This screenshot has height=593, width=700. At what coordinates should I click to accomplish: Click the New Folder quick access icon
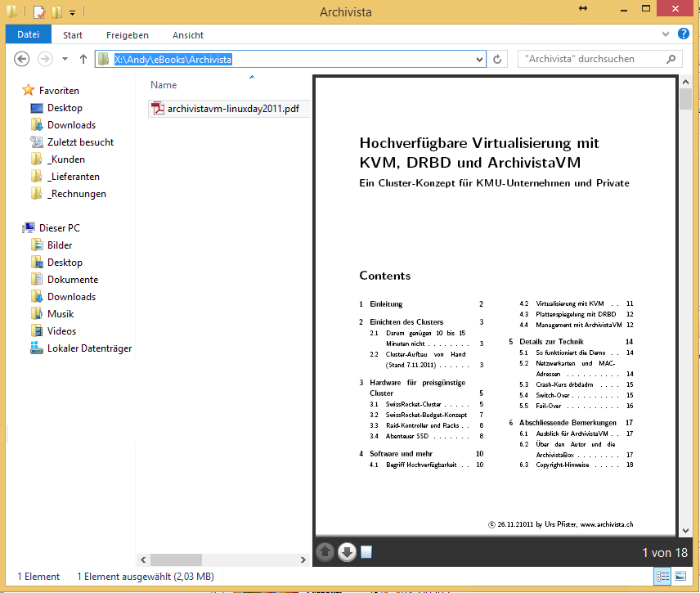pyautogui.click(x=56, y=12)
